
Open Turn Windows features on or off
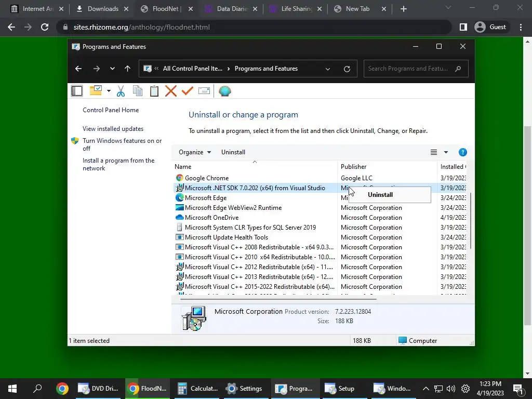point(122,144)
